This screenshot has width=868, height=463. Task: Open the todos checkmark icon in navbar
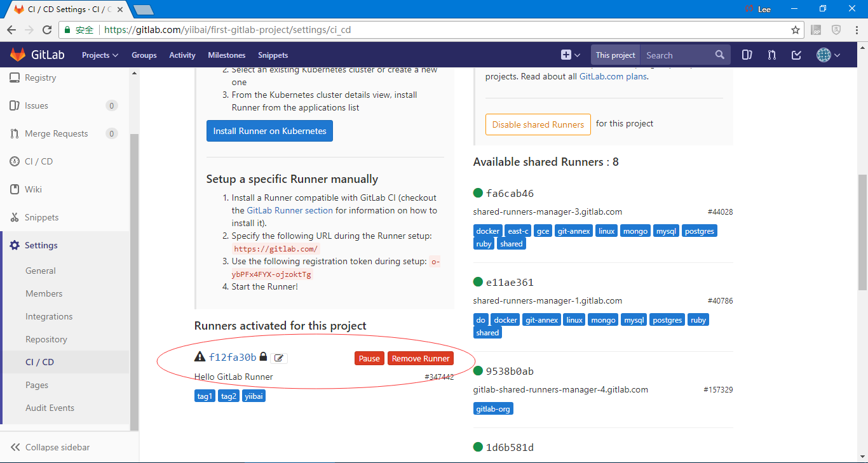point(796,55)
